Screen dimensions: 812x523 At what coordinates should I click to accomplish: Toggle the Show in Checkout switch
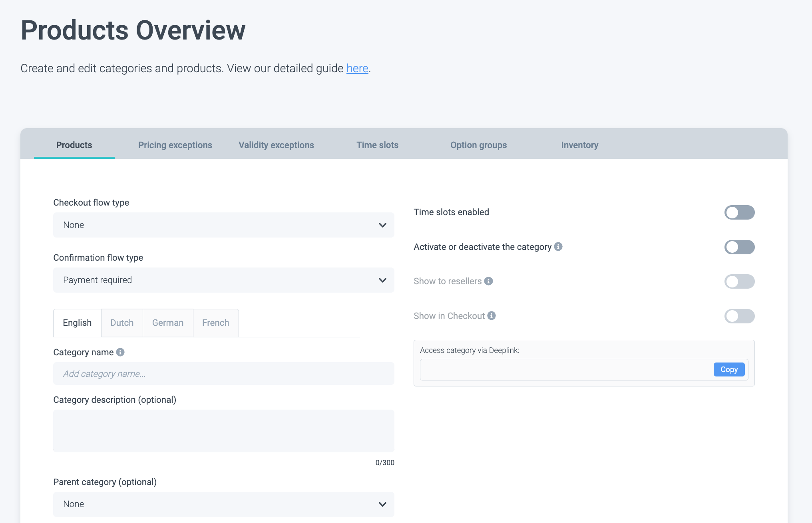pyautogui.click(x=739, y=316)
